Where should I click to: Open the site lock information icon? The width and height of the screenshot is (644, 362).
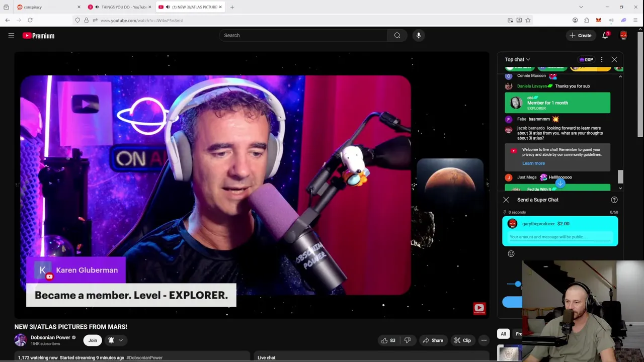coord(86,20)
